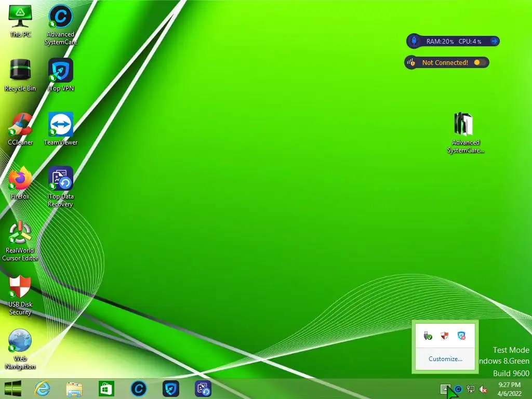Click the Windows Start button
532x399 pixels.
[x=13, y=389]
